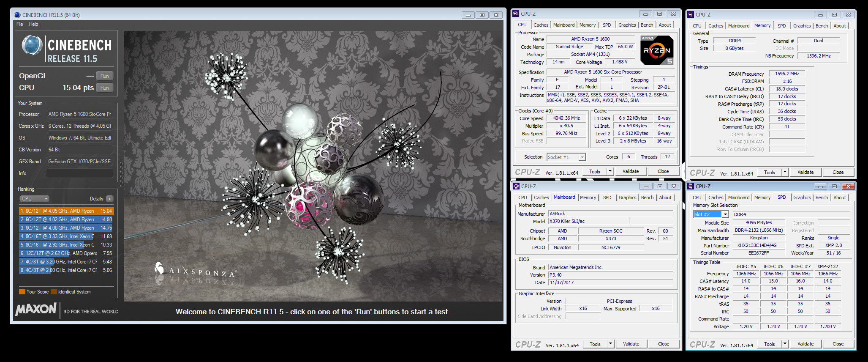Open SPD tab in Memory CPU-Z window
The image size is (868, 362).
point(782,26)
